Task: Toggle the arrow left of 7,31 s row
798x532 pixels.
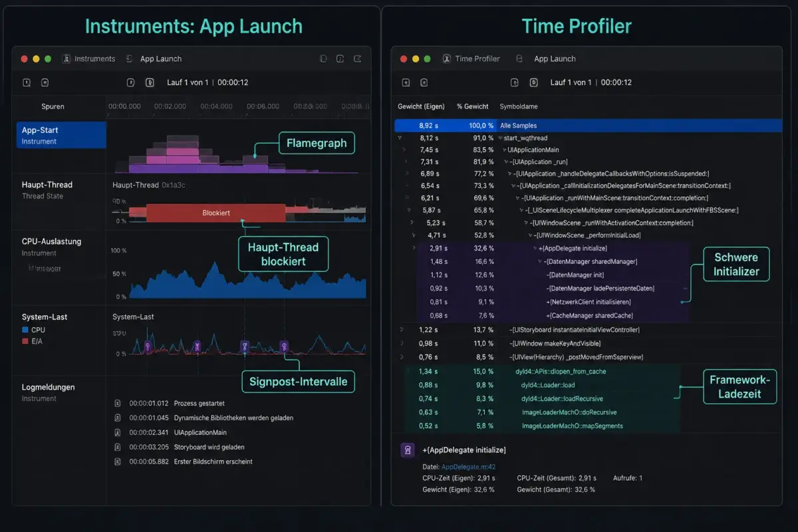Action: coord(404,162)
